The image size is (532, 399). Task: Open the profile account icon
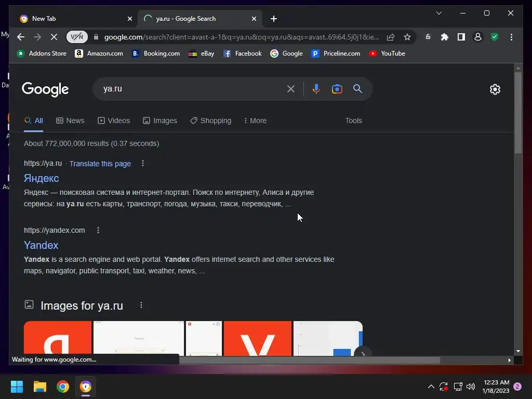[x=478, y=37]
